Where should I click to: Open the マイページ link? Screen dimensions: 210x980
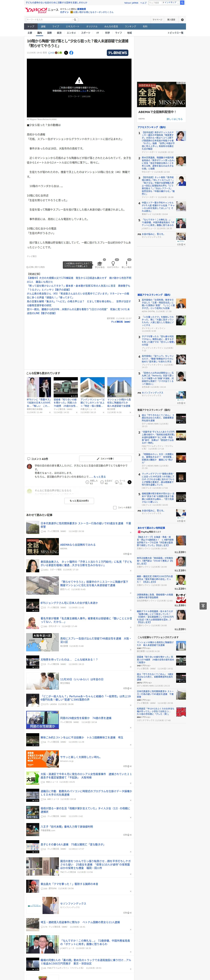click(x=157, y=20)
